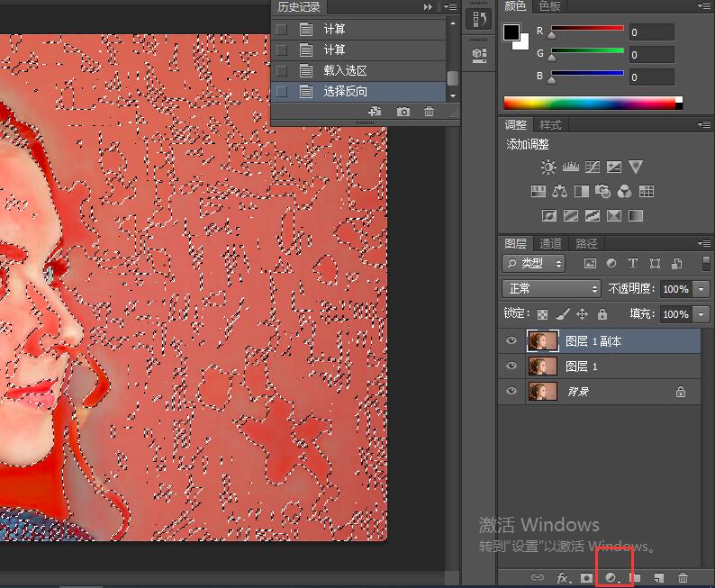The height and width of the screenshot is (588, 715).
Task: Select the first 计算 history state
Action: pyautogui.click(x=335, y=29)
